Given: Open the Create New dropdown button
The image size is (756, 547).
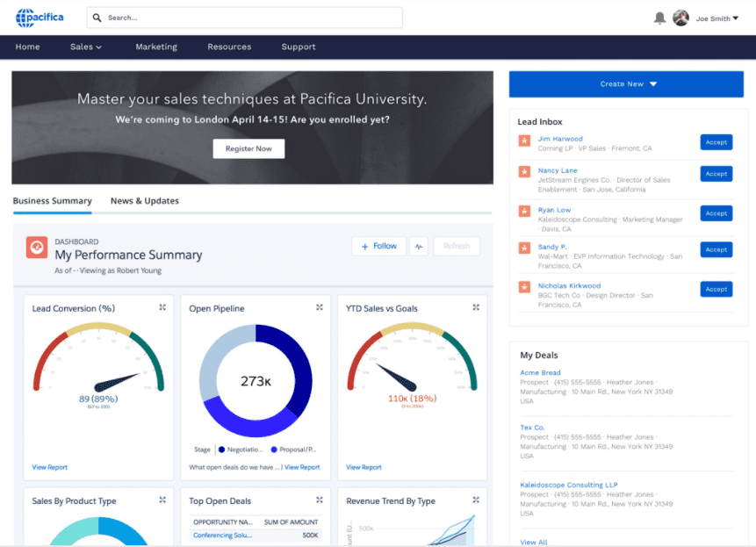Looking at the screenshot, I should click(626, 84).
